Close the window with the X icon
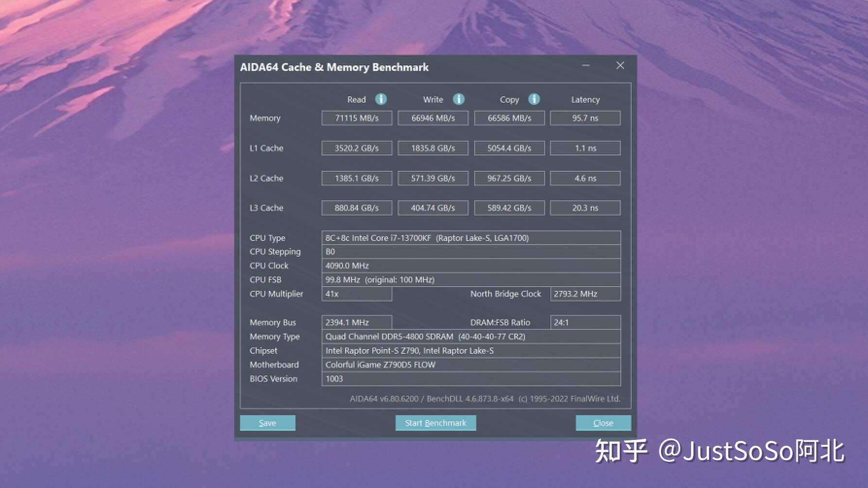 point(620,66)
